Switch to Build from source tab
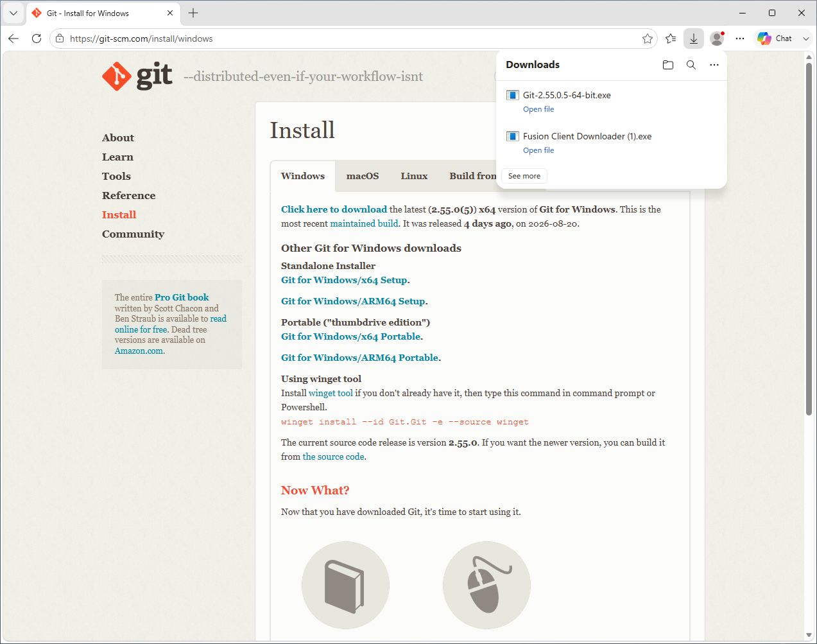This screenshot has height=644, width=817. tap(473, 176)
